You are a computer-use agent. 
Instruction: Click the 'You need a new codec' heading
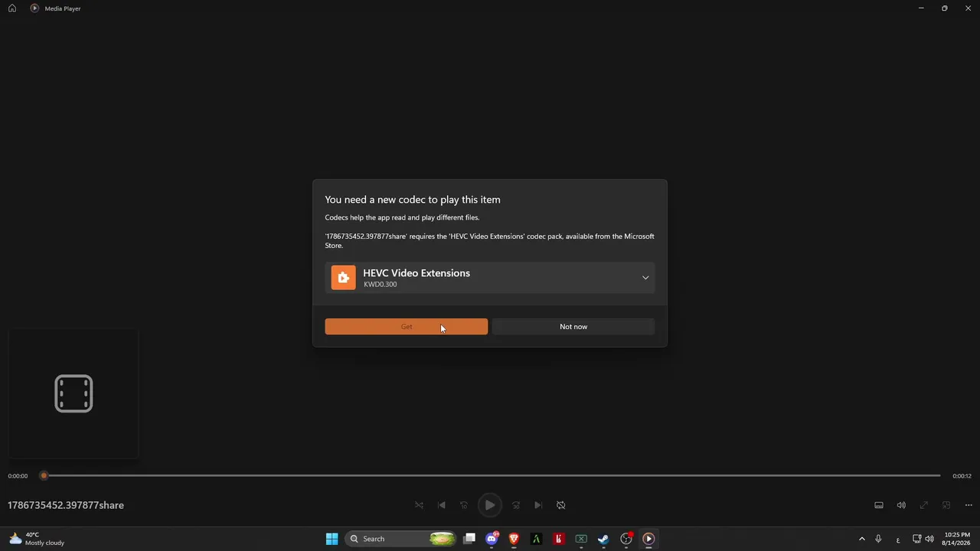(413, 200)
